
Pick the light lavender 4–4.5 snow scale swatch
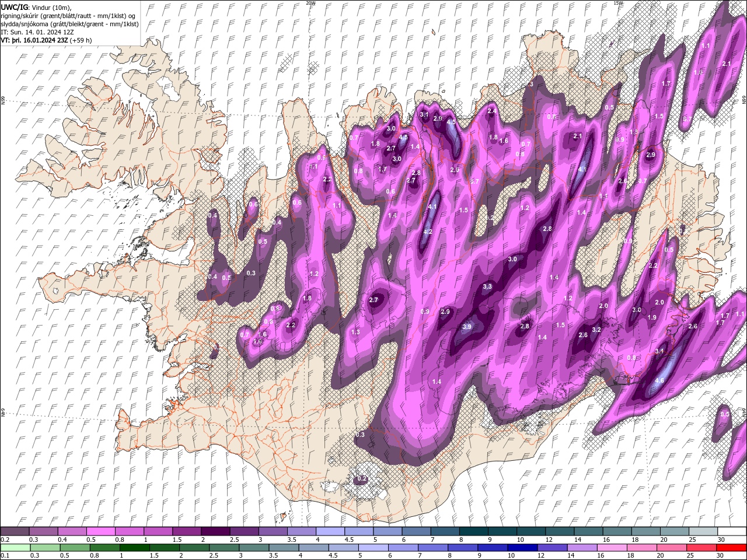330,531
